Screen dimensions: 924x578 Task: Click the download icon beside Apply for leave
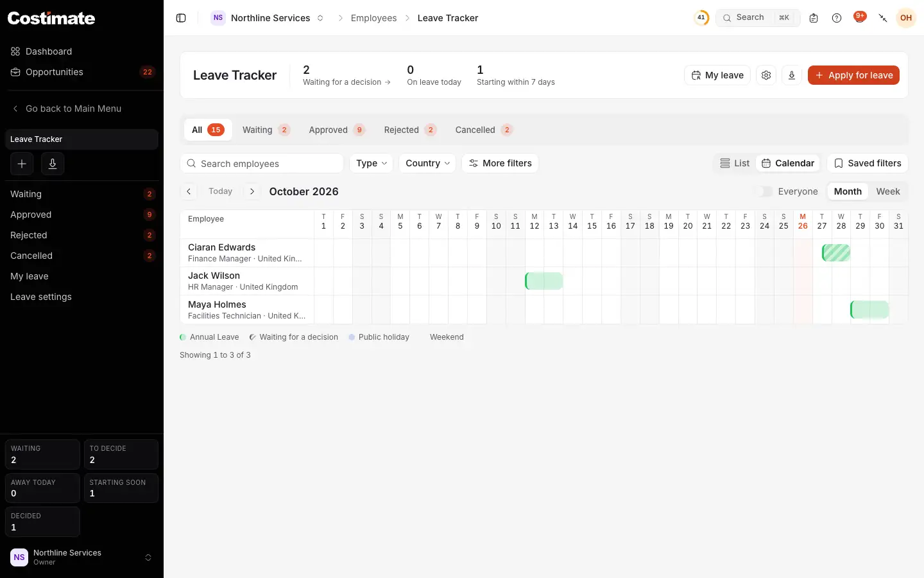tap(792, 75)
